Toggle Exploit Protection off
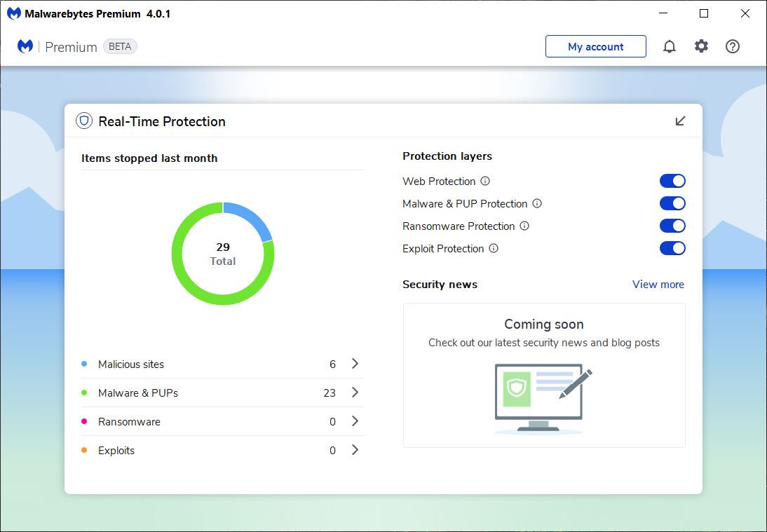This screenshot has height=532, width=767. pyautogui.click(x=672, y=248)
